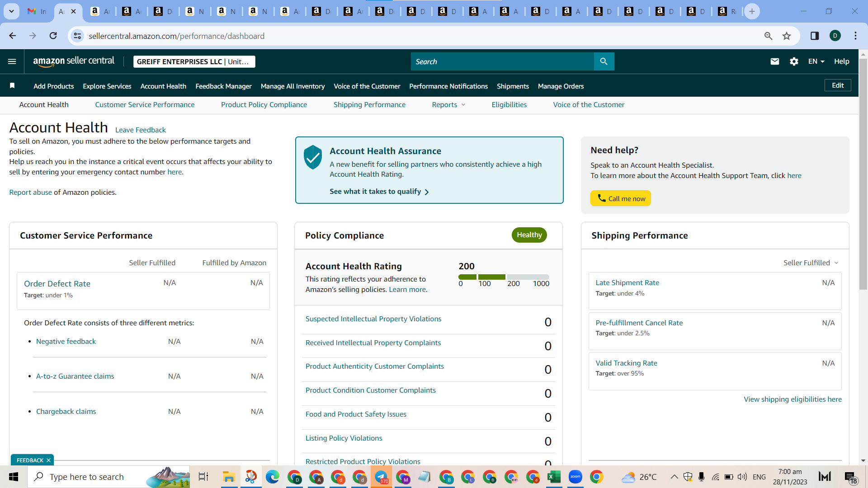Open the Pre-fulfillment Cancel Rate link
Image resolution: width=868 pixels, height=488 pixels.
(639, 323)
